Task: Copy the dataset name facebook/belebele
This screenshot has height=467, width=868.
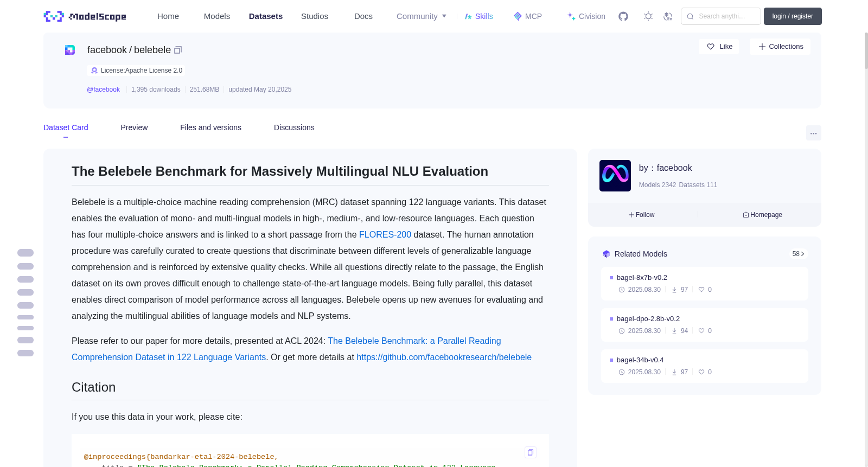Action: (x=178, y=50)
